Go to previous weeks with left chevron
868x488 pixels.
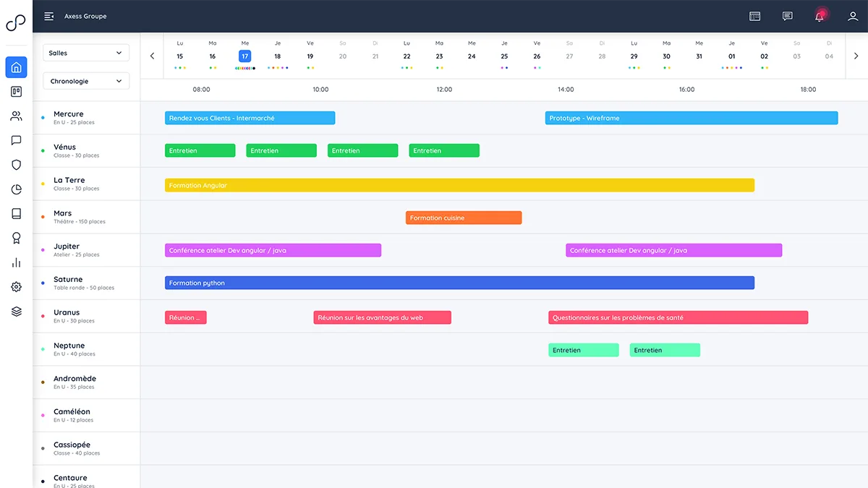pyautogui.click(x=152, y=56)
